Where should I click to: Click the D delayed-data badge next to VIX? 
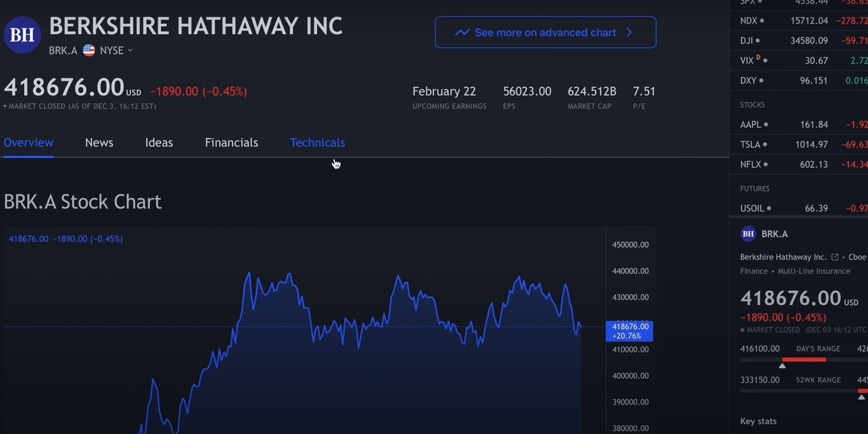(x=758, y=57)
